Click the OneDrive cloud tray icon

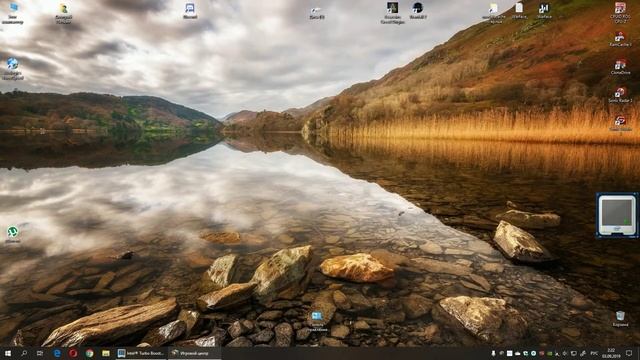point(518,353)
